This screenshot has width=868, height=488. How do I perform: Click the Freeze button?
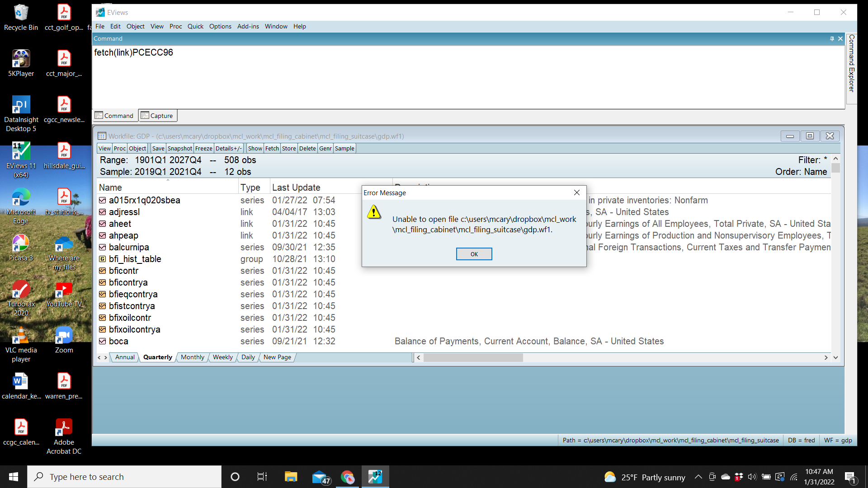[x=203, y=148]
